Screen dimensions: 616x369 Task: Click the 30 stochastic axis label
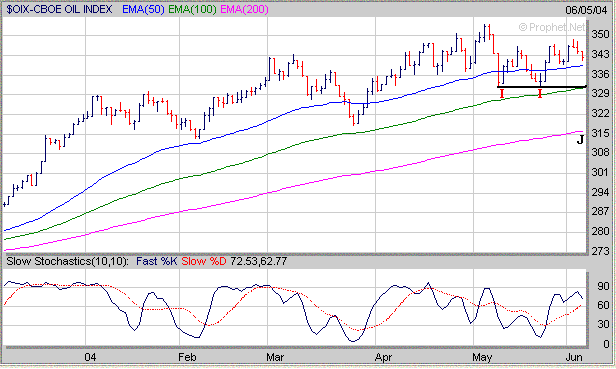(x=603, y=324)
